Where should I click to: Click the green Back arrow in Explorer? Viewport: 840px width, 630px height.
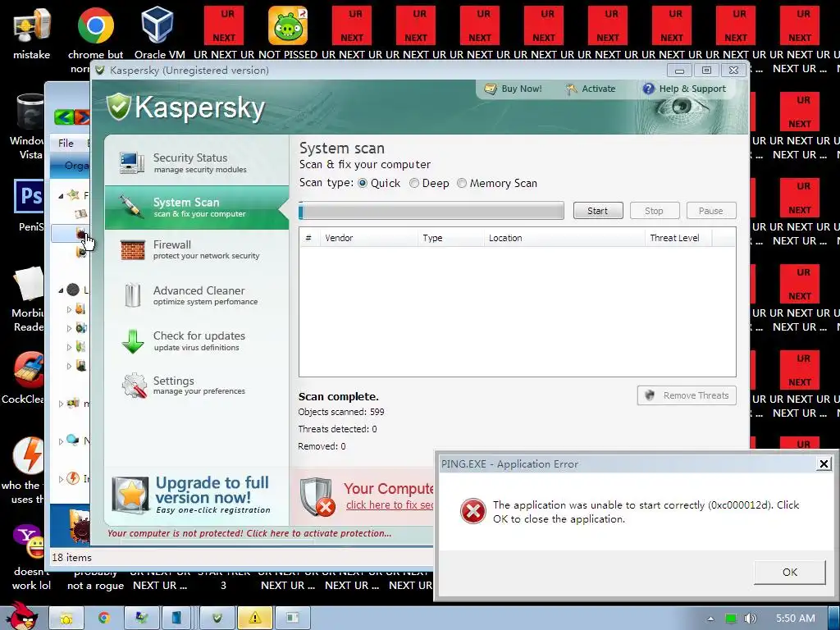[64, 116]
